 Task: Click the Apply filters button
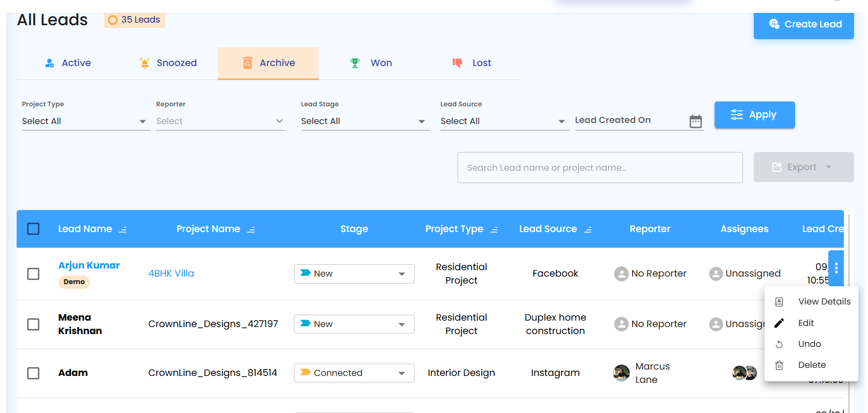[754, 115]
